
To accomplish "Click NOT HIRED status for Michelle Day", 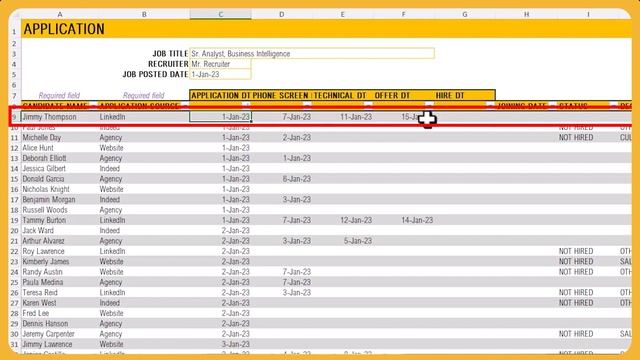I will [x=576, y=138].
